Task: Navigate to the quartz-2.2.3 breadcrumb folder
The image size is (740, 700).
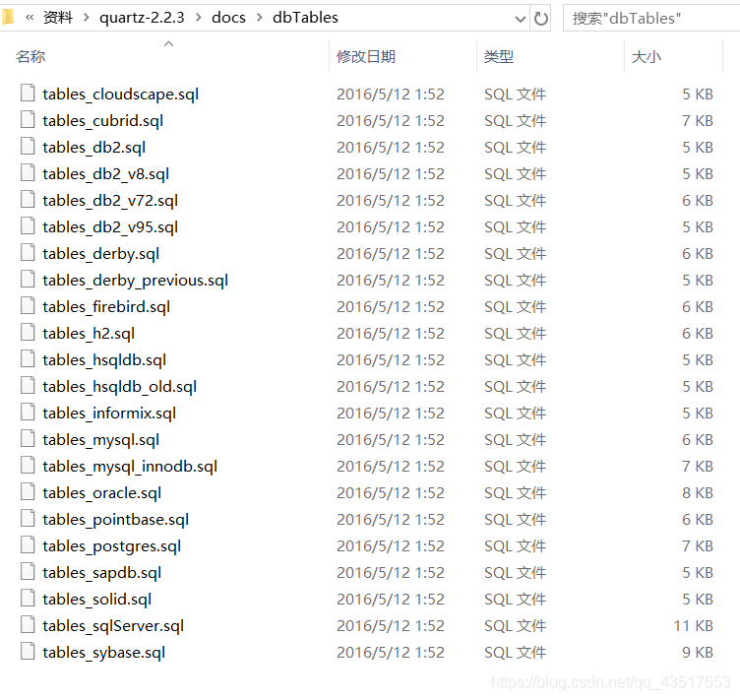Action: click(x=142, y=18)
